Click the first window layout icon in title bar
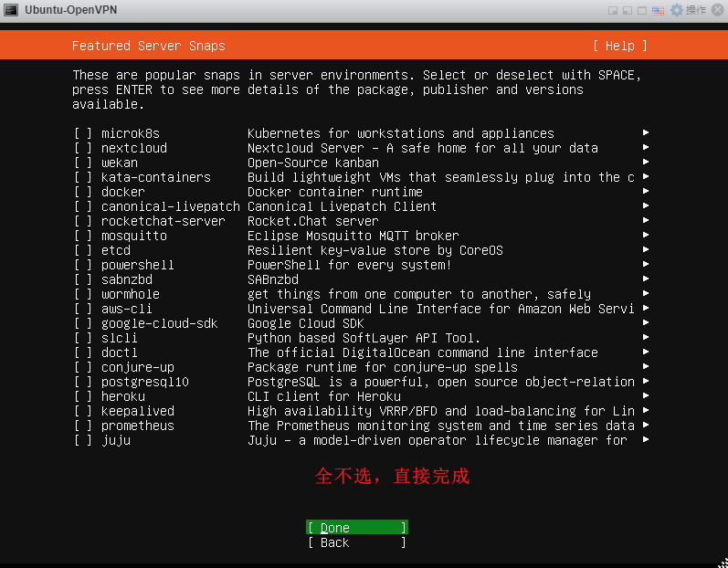 click(x=613, y=10)
